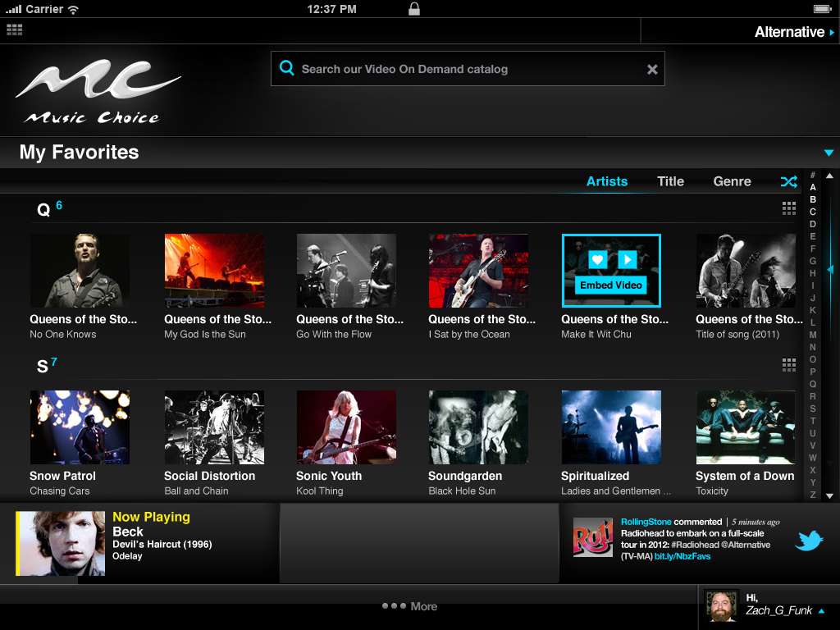Open grid view for the Q section
Viewport: 840px width, 630px height.
coord(788,208)
